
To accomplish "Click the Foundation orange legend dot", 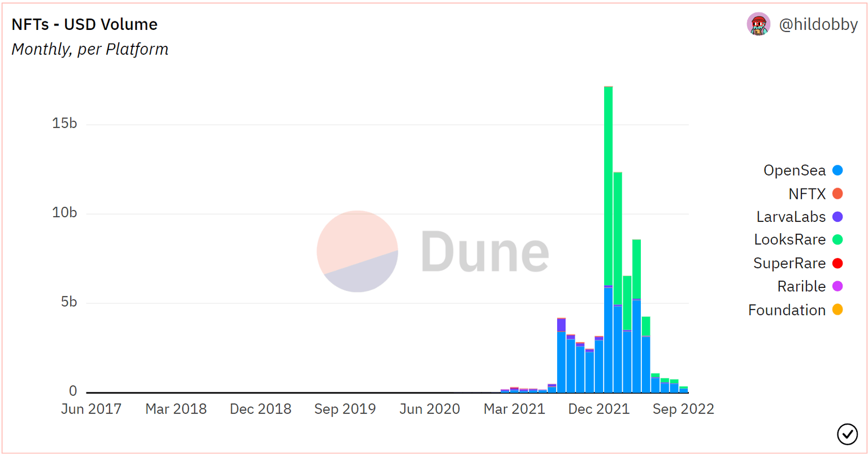I will [x=837, y=310].
